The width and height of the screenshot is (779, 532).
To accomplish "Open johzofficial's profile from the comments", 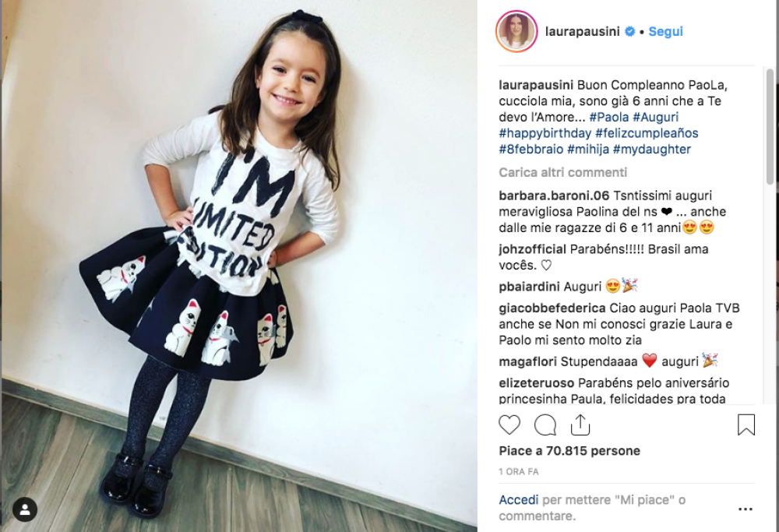I will click(x=533, y=249).
